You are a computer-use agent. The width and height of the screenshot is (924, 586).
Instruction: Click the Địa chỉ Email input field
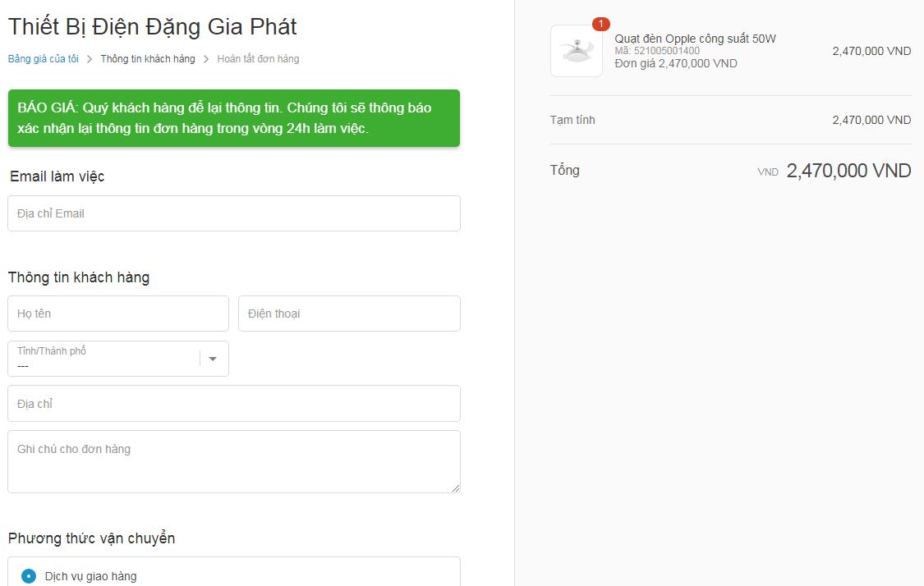pyautogui.click(x=234, y=213)
